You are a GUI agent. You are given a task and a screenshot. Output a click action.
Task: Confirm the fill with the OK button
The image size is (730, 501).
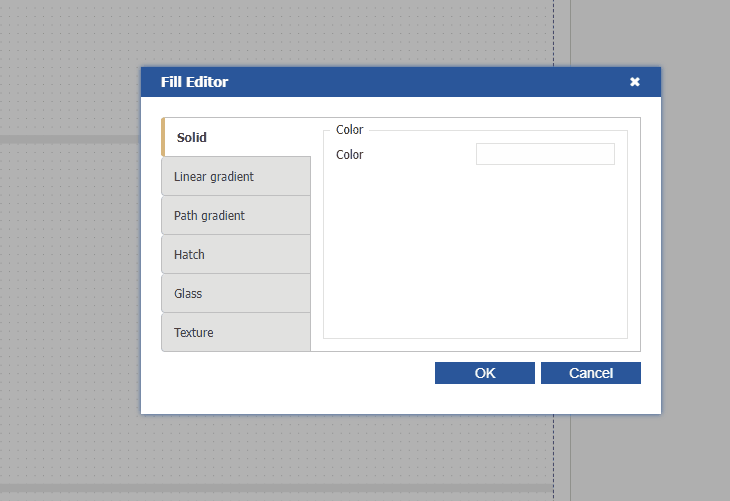point(485,373)
